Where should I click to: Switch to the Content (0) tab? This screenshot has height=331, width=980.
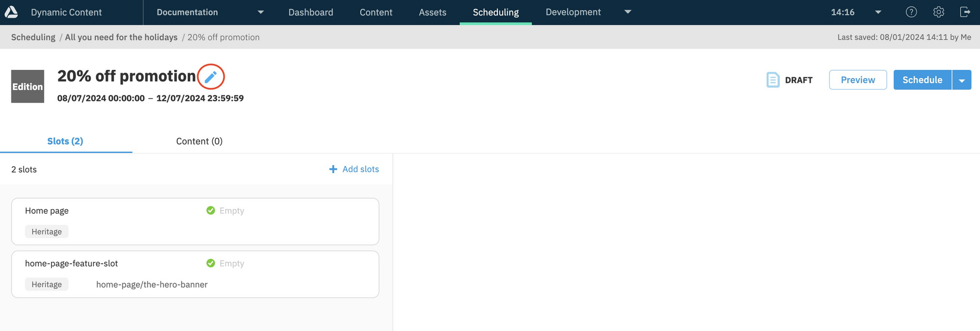199,141
